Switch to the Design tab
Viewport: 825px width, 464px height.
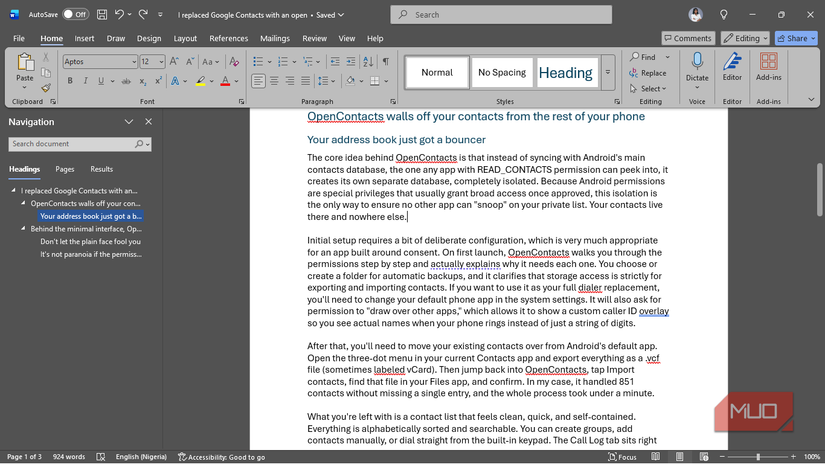[149, 38]
